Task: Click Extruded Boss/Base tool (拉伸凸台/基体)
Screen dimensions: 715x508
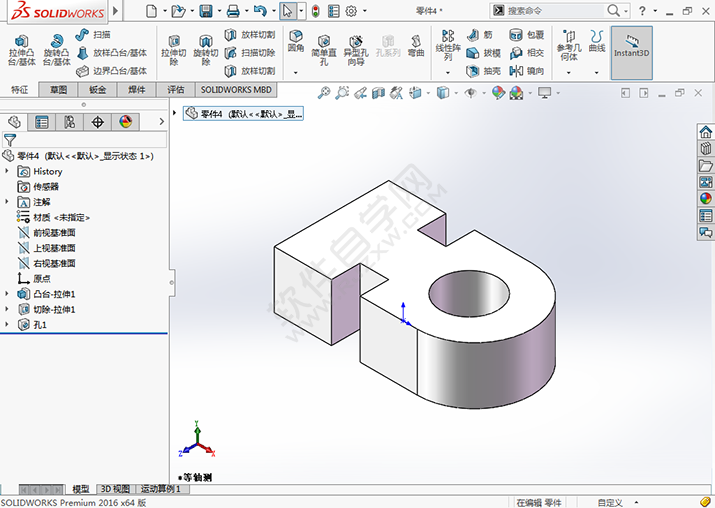Action: pos(21,50)
